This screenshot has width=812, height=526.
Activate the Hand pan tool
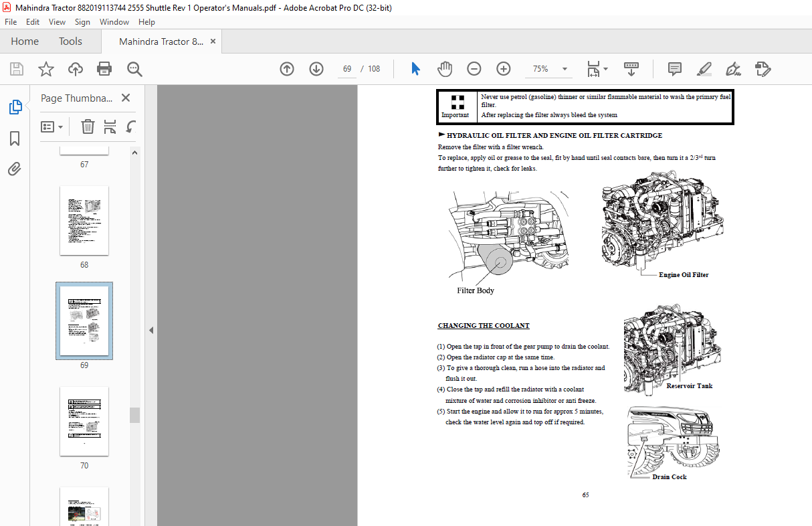point(445,69)
